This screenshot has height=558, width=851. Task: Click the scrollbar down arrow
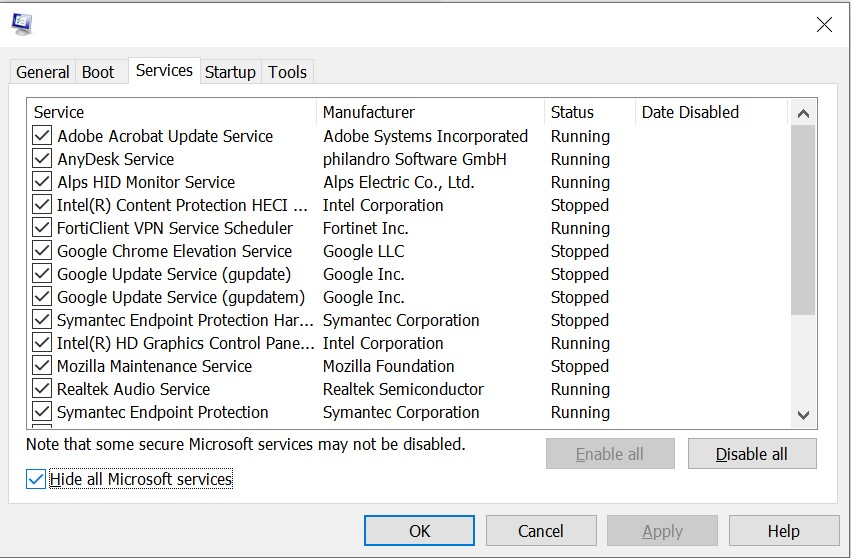pyautogui.click(x=803, y=415)
